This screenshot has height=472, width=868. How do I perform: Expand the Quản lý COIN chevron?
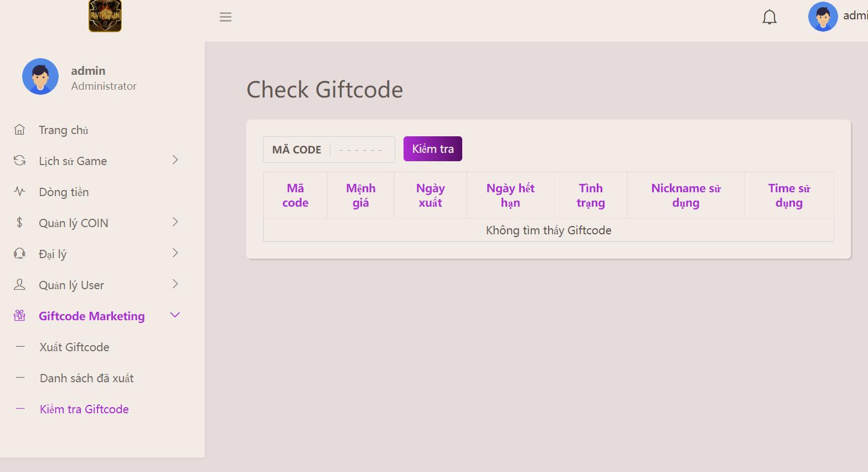point(175,222)
